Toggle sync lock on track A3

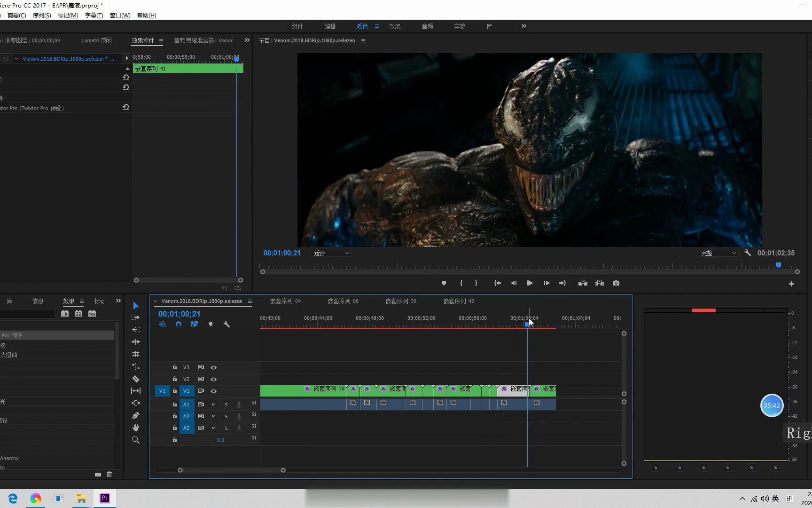point(201,428)
